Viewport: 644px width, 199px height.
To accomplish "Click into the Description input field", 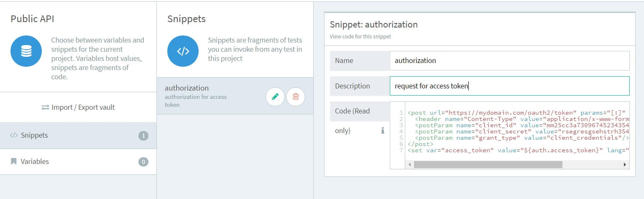I will coord(509,86).
